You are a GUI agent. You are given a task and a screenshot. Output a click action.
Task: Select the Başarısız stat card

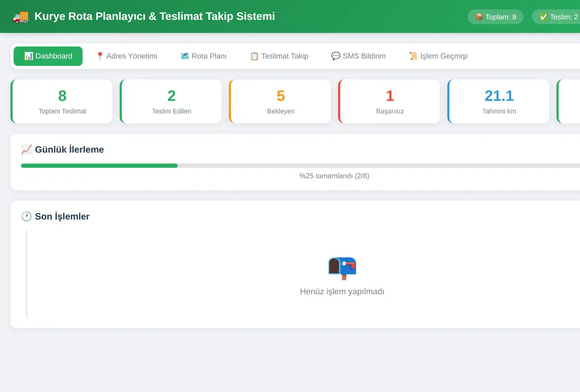[x=389, y=102]
